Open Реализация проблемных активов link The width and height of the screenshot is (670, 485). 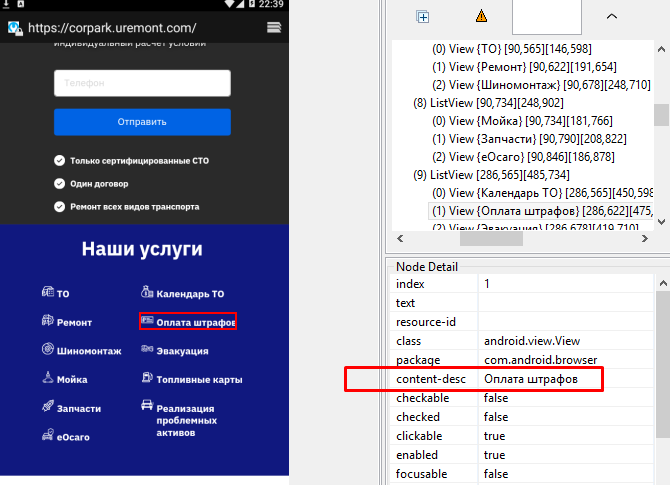click(x=186, y=420)
